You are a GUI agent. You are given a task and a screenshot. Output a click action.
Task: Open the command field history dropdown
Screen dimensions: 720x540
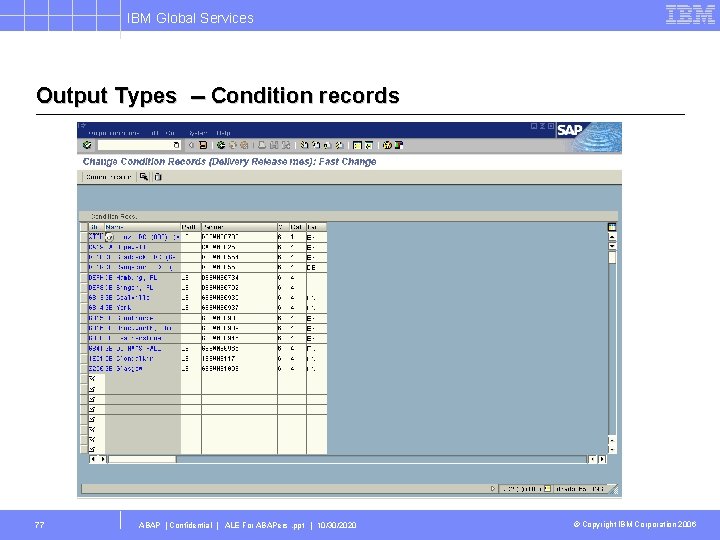176,145
